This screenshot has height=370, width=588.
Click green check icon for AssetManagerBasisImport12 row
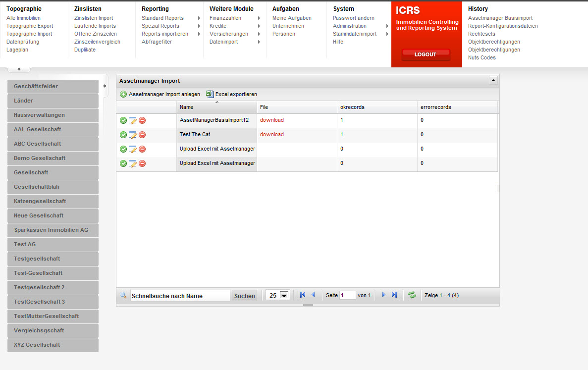(123, 120)
